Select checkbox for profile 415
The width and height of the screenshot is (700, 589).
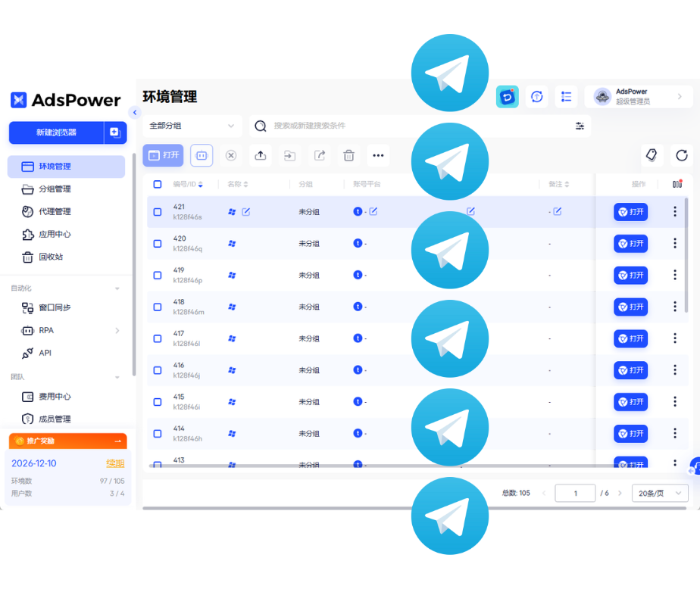157,402
